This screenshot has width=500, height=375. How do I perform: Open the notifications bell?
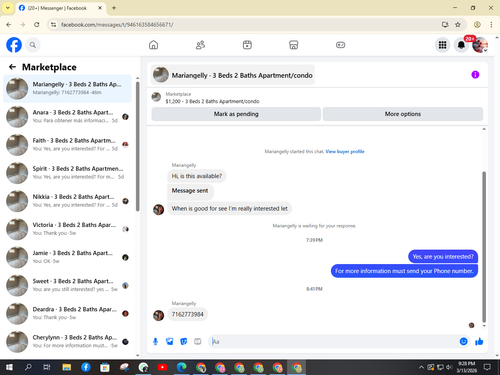(x=461, y=45)
